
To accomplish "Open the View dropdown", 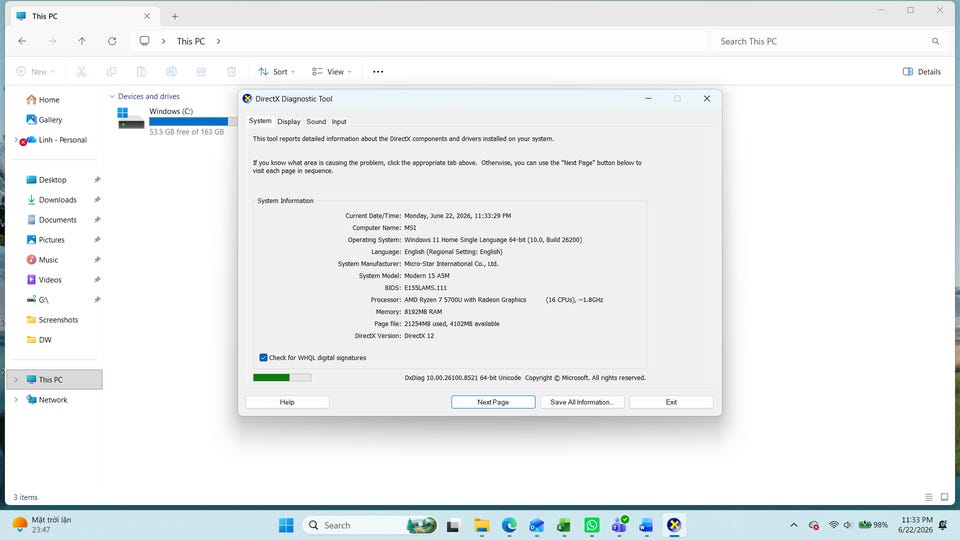I will [x=331, y=72].
